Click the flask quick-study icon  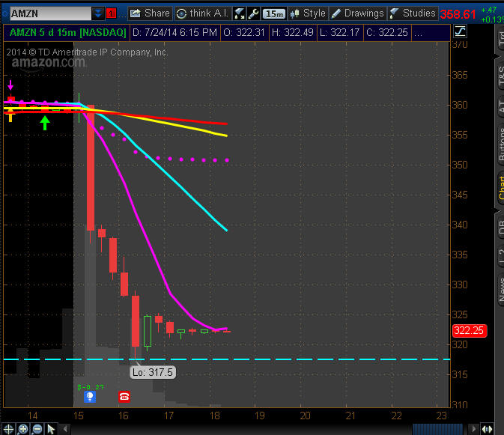(x=240, y=13)
